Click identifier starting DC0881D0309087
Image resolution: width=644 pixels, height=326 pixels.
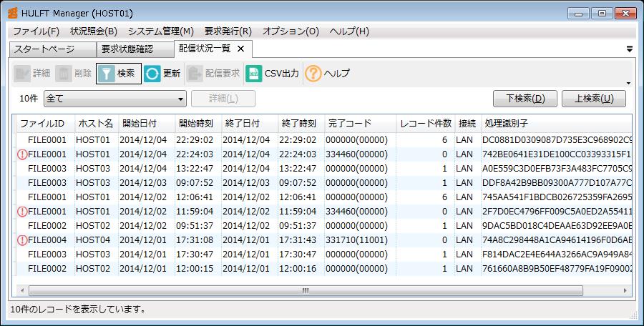point(557,140)
